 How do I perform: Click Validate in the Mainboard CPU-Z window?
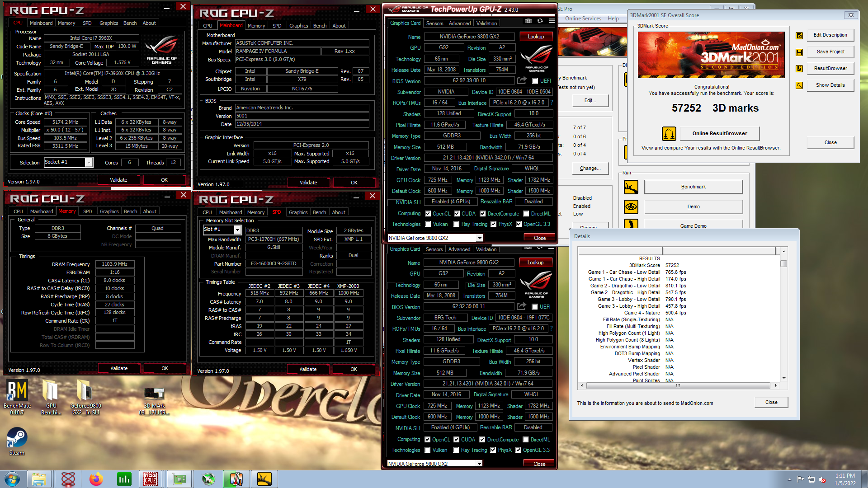pos(308,183)
